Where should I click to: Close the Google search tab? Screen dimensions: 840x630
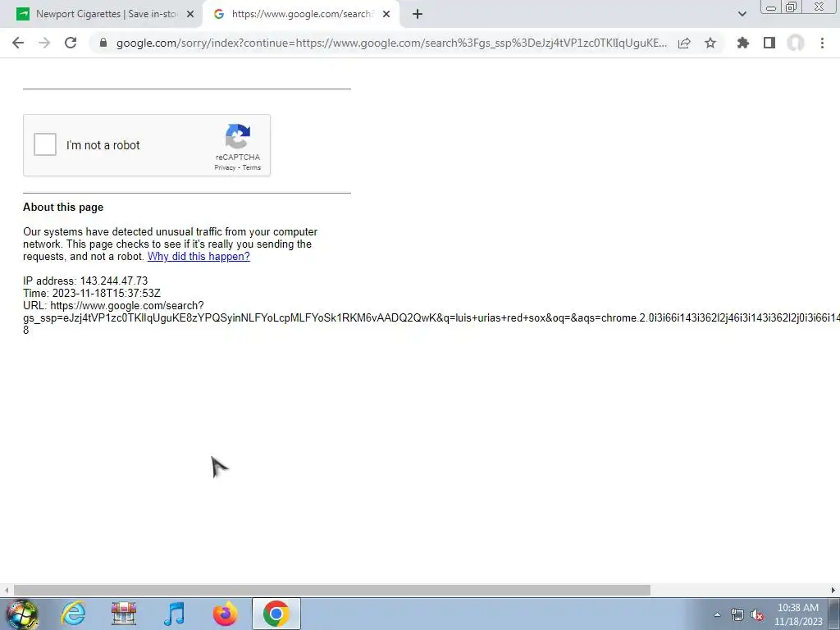(386, 15)
